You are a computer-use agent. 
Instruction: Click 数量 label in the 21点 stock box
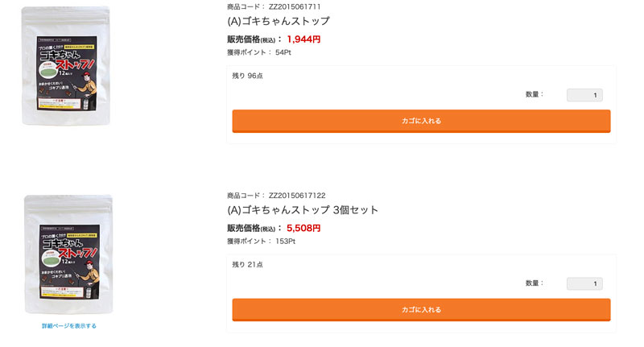click(x=535, y=283)
